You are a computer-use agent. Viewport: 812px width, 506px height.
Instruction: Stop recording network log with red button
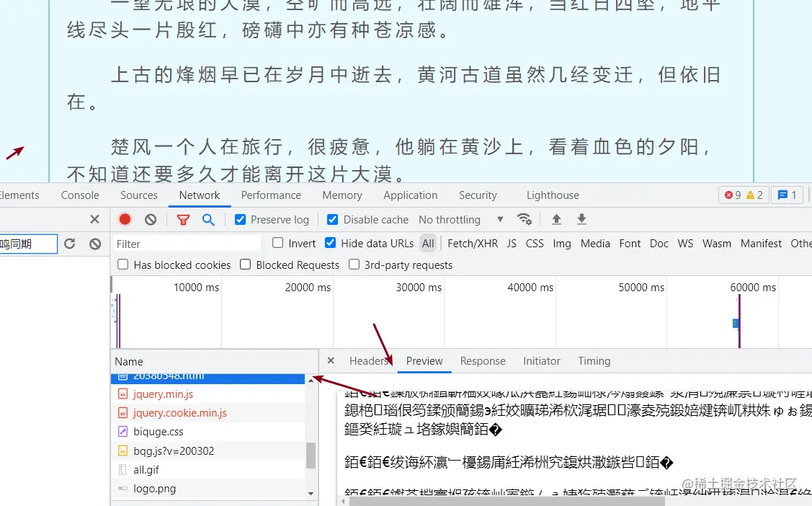click(125, 220)
